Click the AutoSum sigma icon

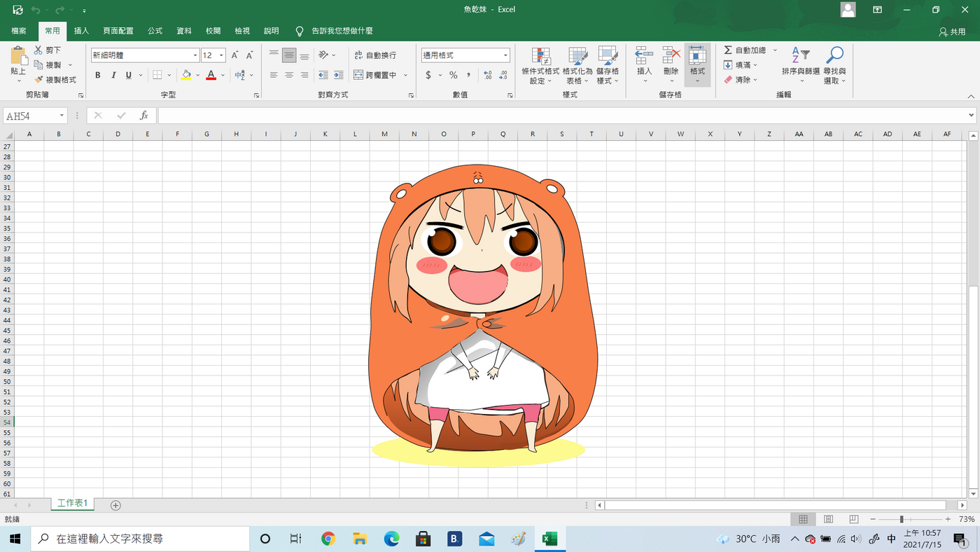pos(728,50)
